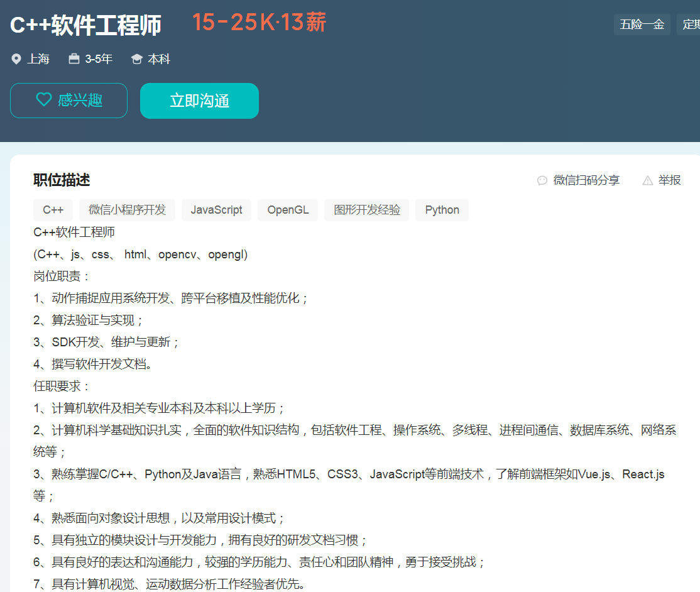Click the line listing C++、js、css、html、opencv、opengl
Viewport: 700px width, 592px height.
point(140,255)
